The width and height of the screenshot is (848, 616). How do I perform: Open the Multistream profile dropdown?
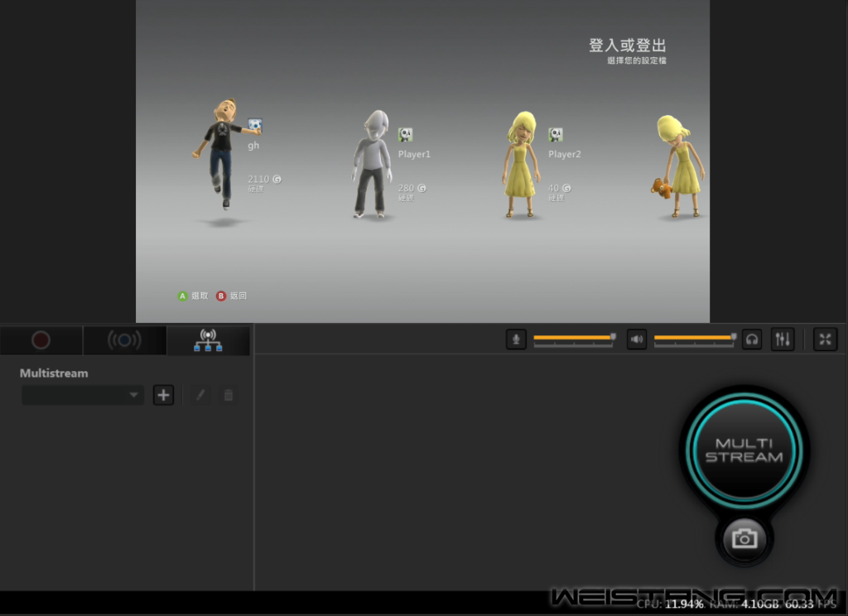[x=83, y=395]
